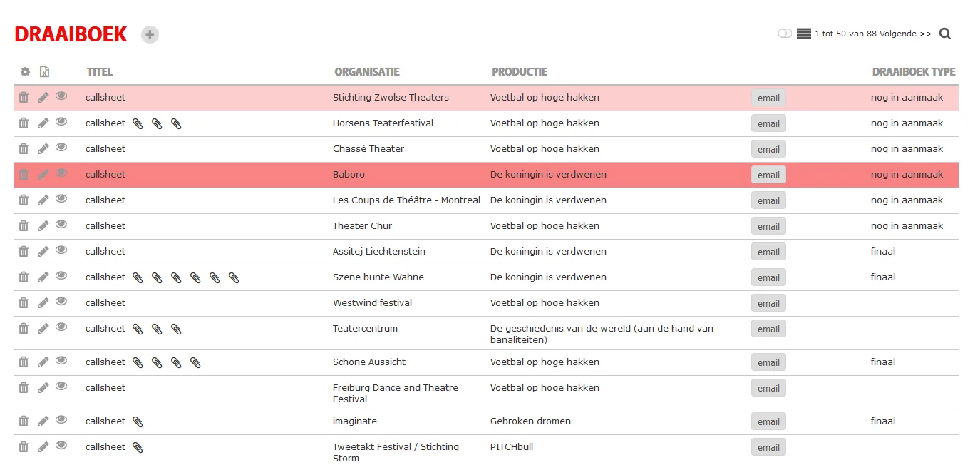Screen dimensions: 980x465
Task: Email Schöne Aussicht callsheet
Action: pos(768,362)
